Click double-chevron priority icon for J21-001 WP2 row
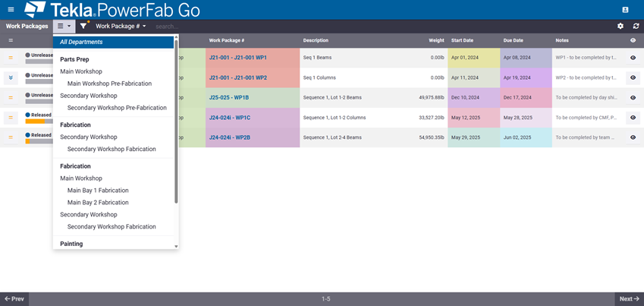The height and width of the screenshot is (306, 644). [x=11, y=77]
